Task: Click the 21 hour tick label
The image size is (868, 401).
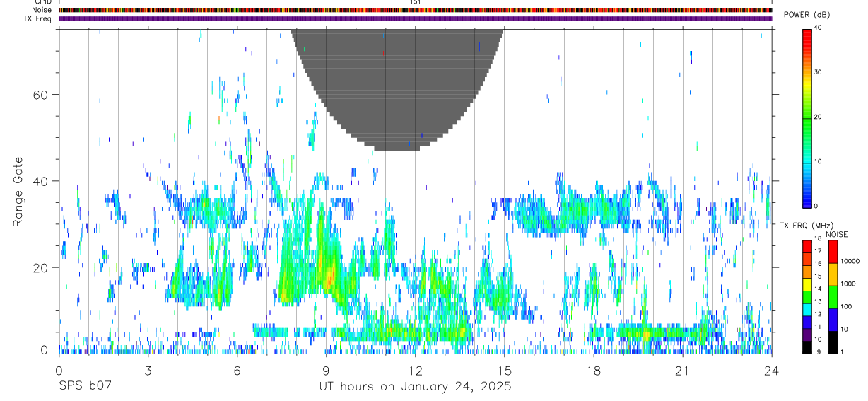Action: coord(683,371)
